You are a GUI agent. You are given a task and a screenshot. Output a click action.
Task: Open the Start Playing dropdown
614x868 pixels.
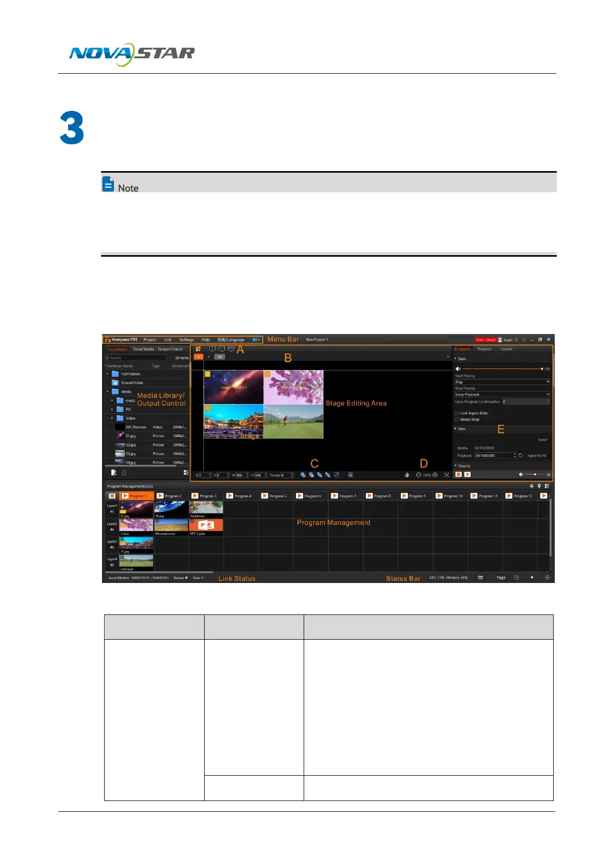502,382
